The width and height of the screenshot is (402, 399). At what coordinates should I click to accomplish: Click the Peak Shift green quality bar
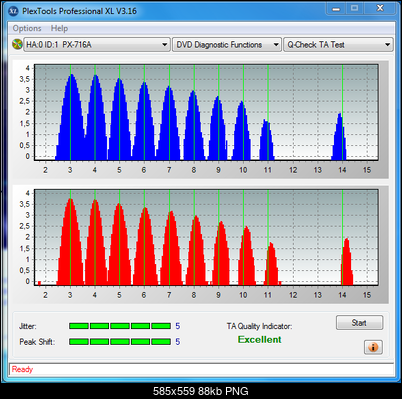pyautogui.click(x=120, y=342)
